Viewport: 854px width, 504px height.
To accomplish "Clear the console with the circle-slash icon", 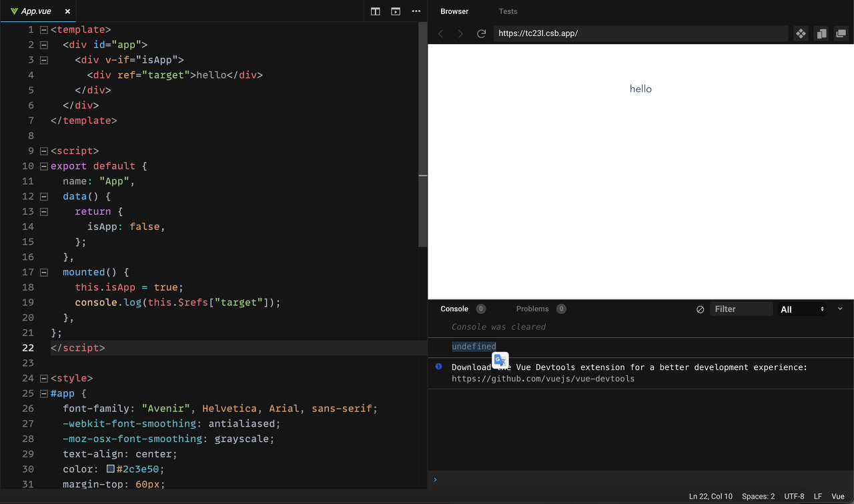I will [700, 309].
